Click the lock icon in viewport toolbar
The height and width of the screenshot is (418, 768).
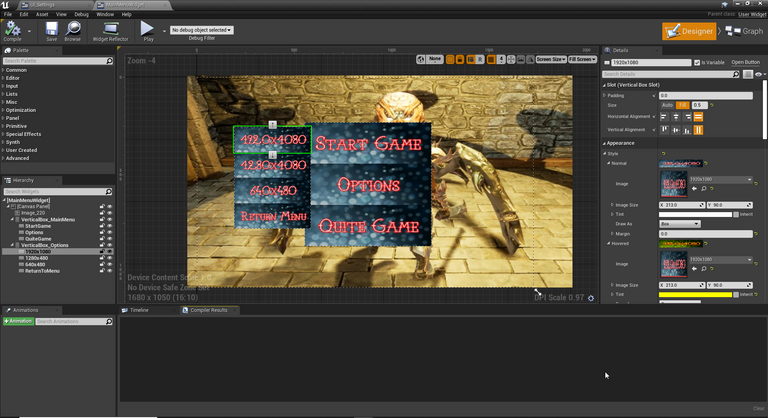460,59
